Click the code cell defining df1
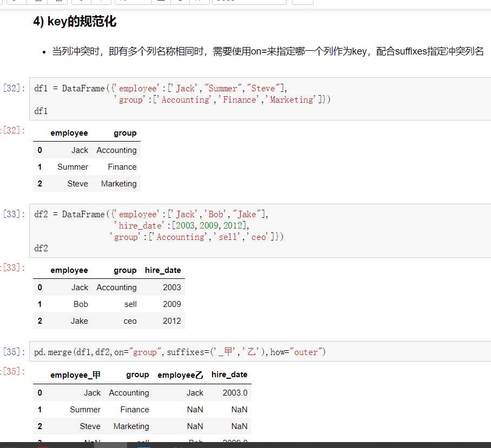 [260, 99]
